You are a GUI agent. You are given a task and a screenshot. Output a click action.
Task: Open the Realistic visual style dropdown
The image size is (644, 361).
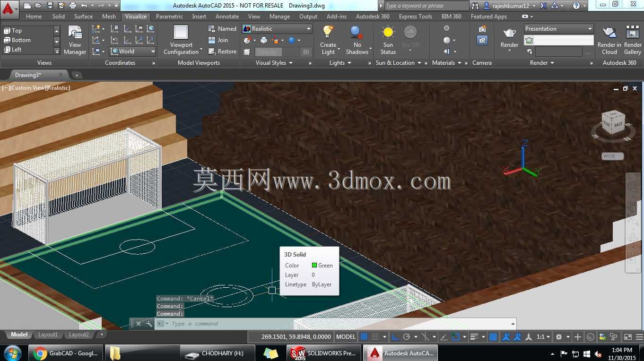(277, 29)
